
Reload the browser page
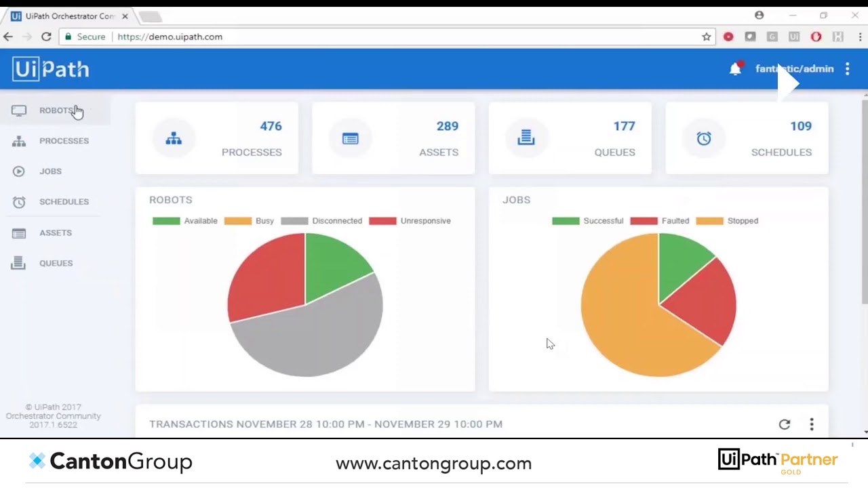[x=46, y=37]
